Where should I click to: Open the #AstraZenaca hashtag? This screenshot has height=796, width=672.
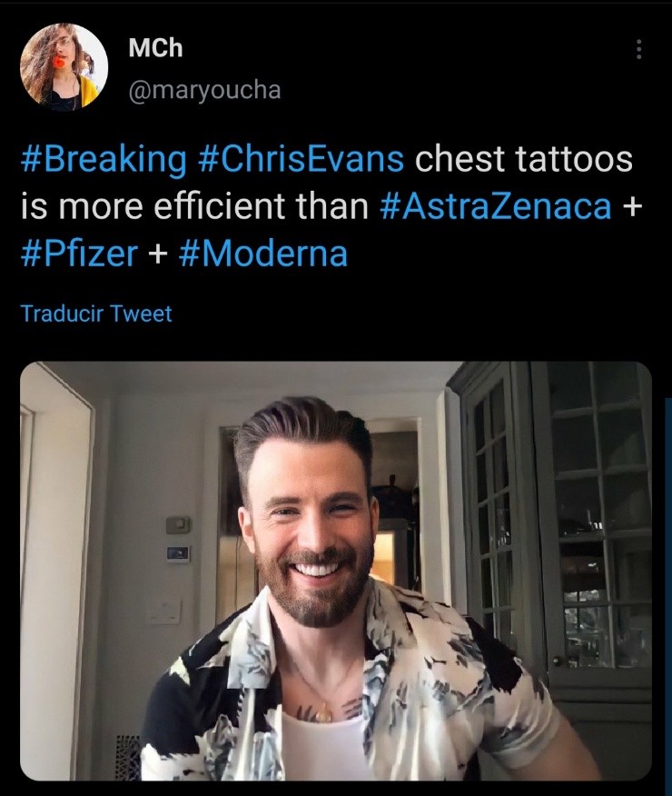pyautogui.click(x=496, y=205)
